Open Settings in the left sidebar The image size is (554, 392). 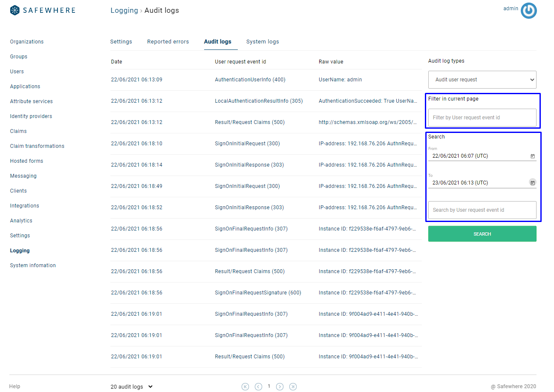20,236
